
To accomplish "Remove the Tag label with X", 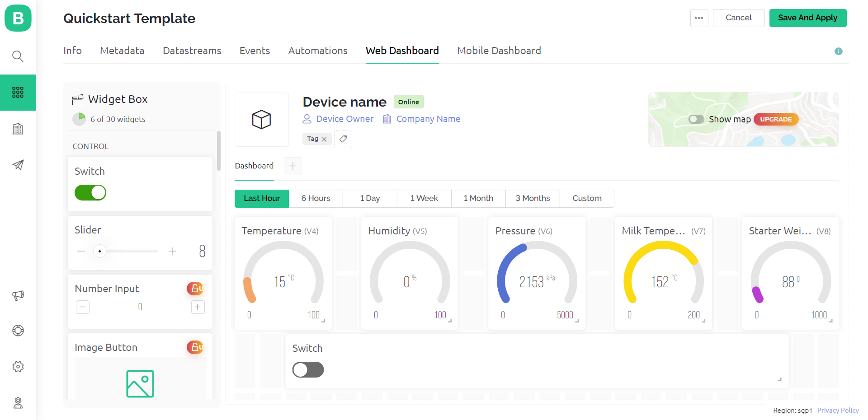I will tap(324, 140).
